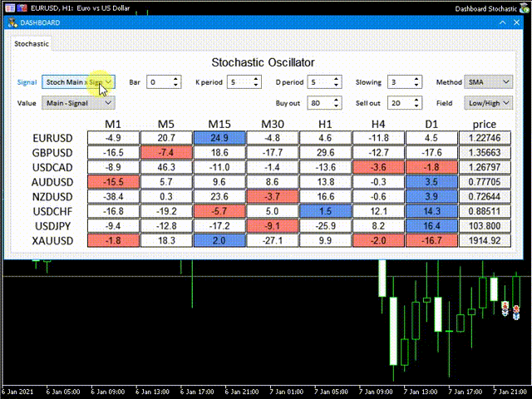Click the Dashboard Stochastic expert advisor icon
532x399 pixels.
525,7
